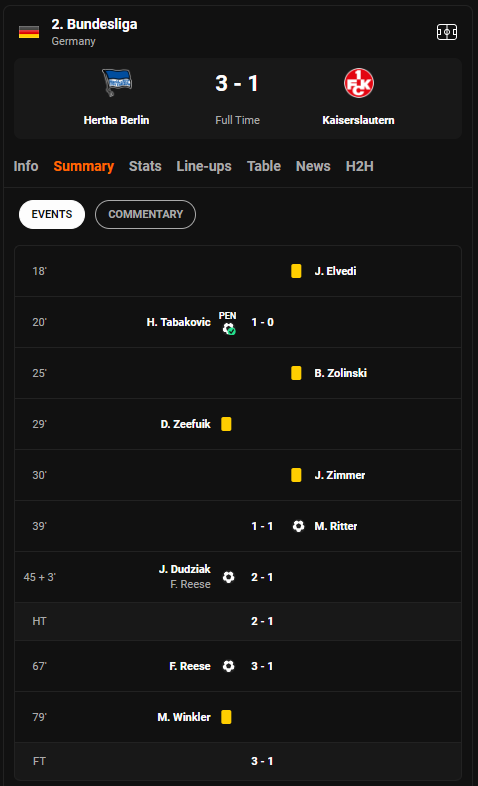Open the Line-ups tab
478x786 pixels.
204,166
